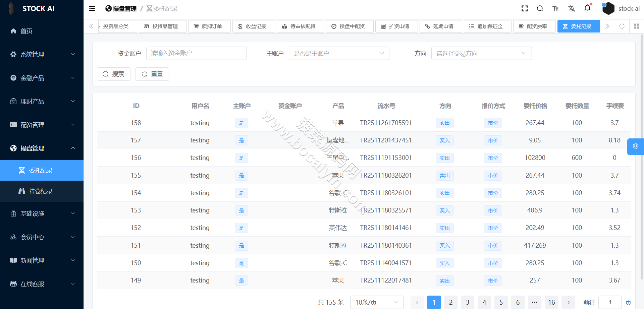Image resolution: width=644 pixels, height=309 pixels.
Task: Open the language translation icon
Action: pyautogui.click(x=572, y=9)
